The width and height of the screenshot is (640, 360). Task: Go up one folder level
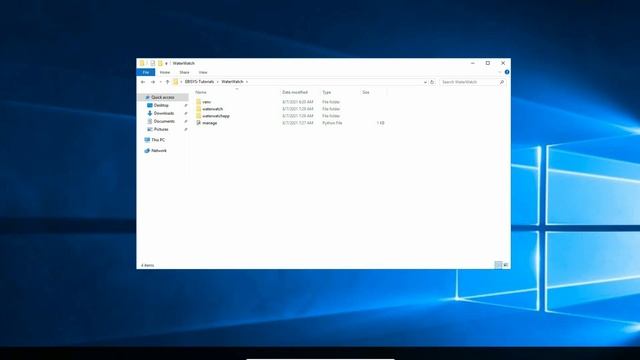(167, 82)
